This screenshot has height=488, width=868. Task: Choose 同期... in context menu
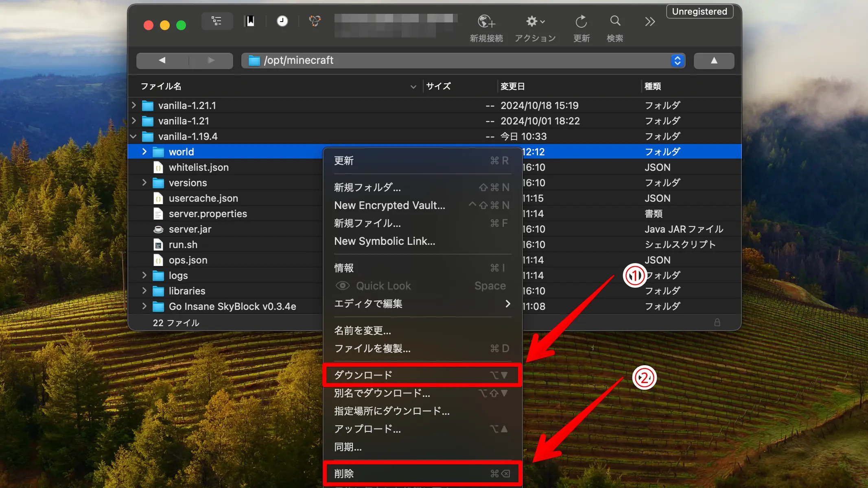pyautogui.click(x=422, y=447)
